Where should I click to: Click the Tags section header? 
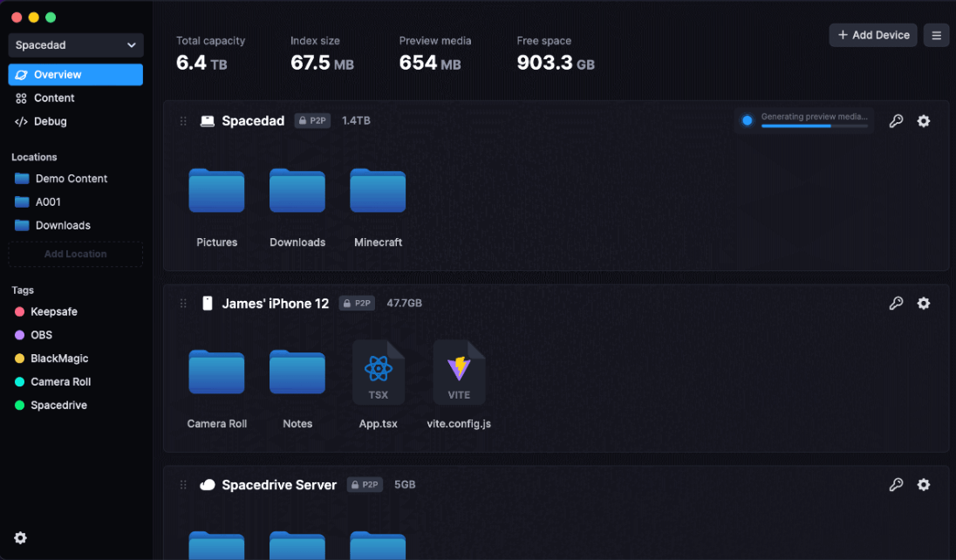click(23, 290)
